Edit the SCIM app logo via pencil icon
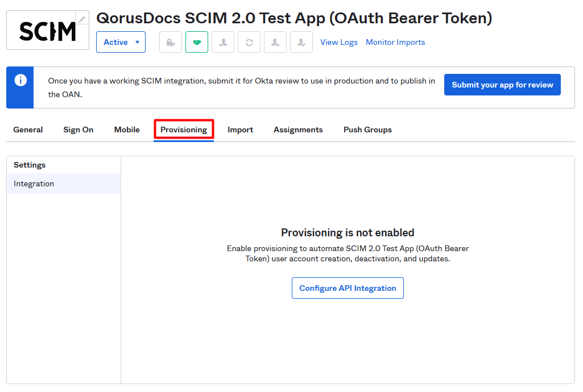This screenshot has width=583, height=392. (x=82, y=19)
